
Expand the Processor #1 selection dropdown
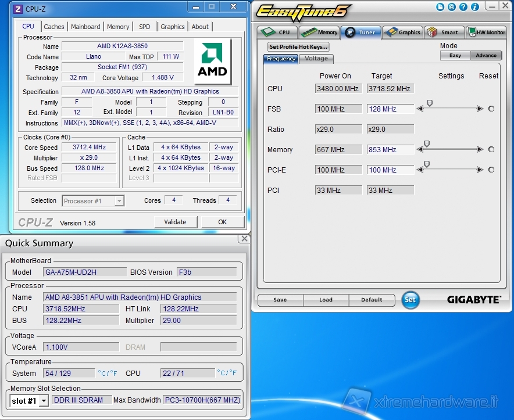[119, 201]
